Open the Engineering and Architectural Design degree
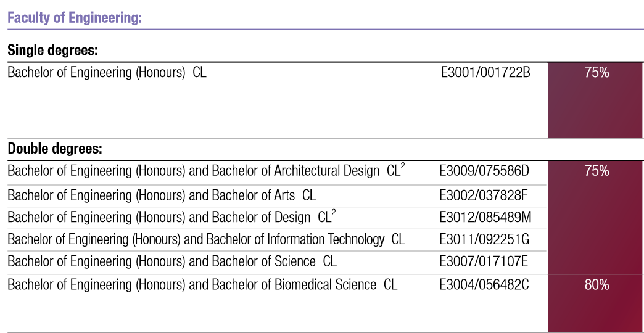644x333 pixels. tap(205, 171)
